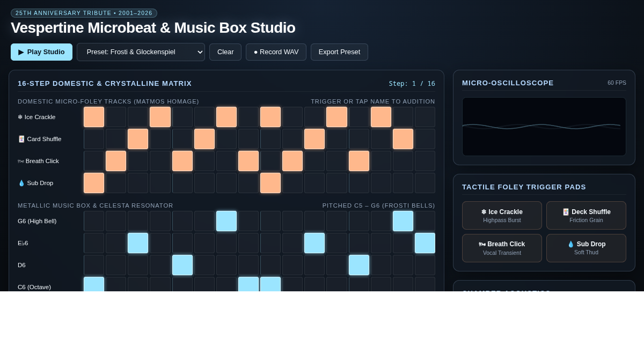
Task: Enable Card Shuffle step 1
Action: coord(94,139)
